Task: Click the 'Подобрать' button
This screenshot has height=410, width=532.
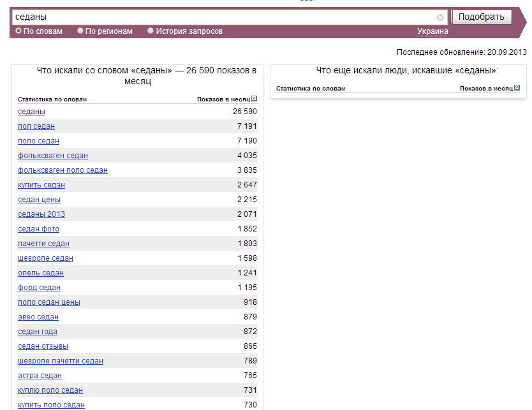Action: click(482, 17)
